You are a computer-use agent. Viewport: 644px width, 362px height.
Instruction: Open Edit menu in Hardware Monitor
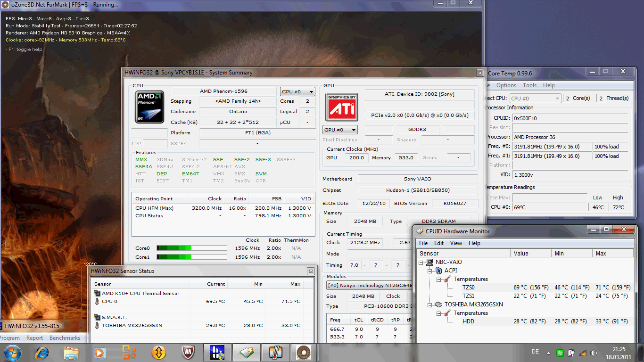pos(439,243)
